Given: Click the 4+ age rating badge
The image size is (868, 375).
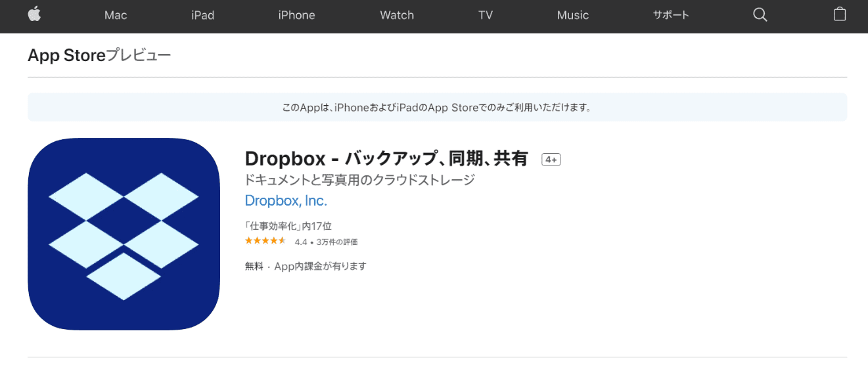Looking at the screenshot, I should (551, 160).
